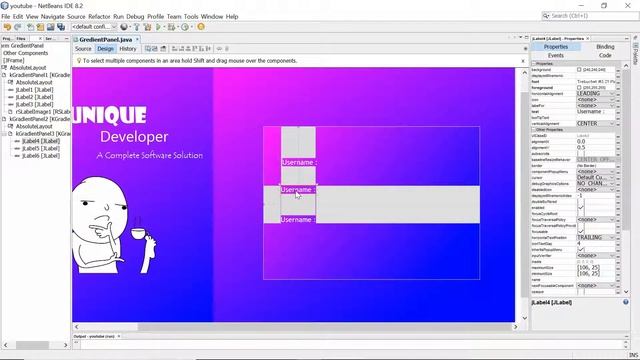Open the File menu
The image size is (640, 360).
click(6, 17)
